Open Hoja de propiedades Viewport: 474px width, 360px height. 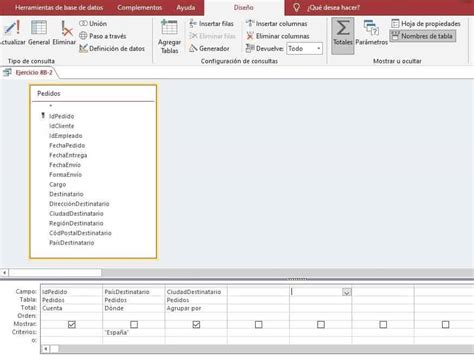click(x=426, y=24)
